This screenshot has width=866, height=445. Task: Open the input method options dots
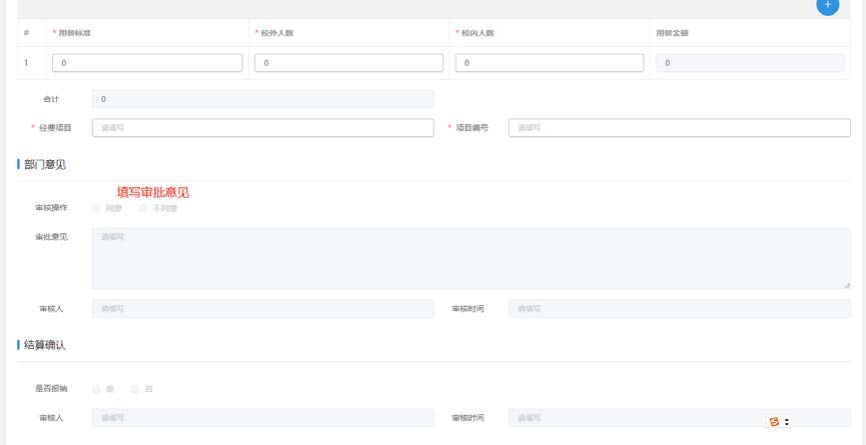click(x=787, y=422)
